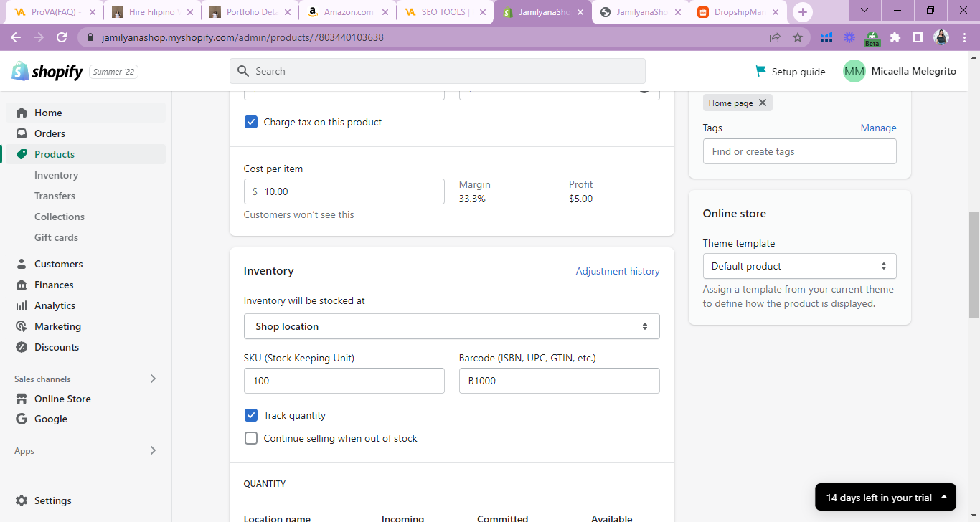Go to Inventory in the sidebar
This screenshot has width=980, height=522.
pyautogui.click(x=56, y=175)
